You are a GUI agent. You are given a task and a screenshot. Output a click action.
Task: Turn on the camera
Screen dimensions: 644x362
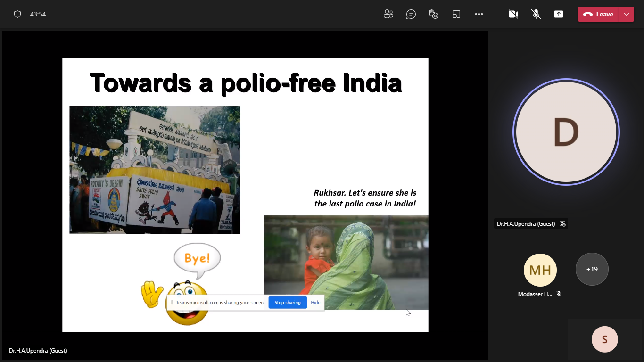point(513,14)
